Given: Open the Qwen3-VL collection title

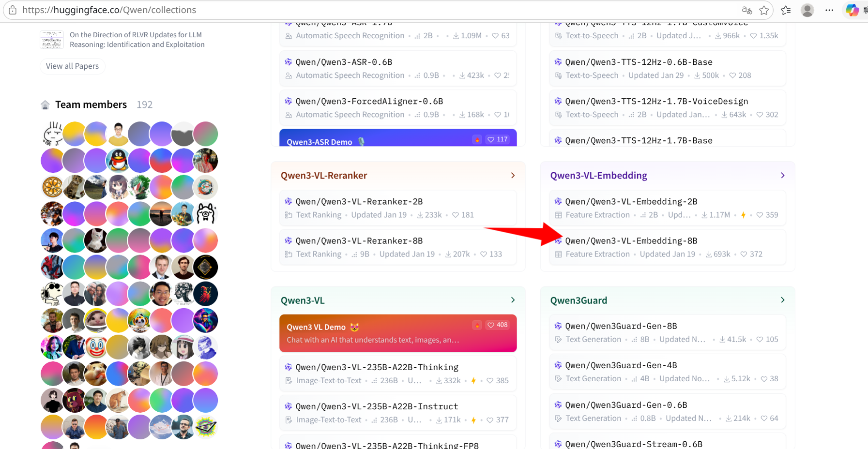Looking at the screenshot, I should click(303, 300).
